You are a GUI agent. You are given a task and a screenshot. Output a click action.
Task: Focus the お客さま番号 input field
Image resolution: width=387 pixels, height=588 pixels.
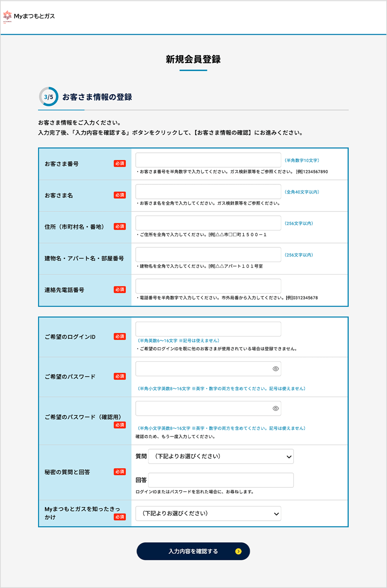(x=208, y=160)
